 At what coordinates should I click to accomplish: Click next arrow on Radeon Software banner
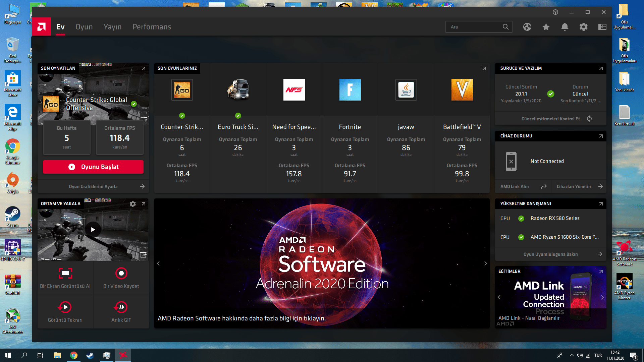(485, 263)
